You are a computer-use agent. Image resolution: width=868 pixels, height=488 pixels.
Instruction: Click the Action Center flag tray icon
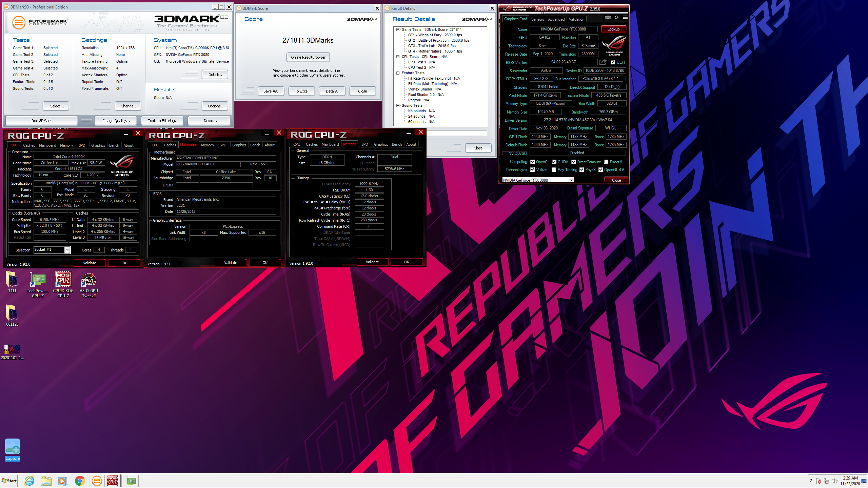coord(818,481)
